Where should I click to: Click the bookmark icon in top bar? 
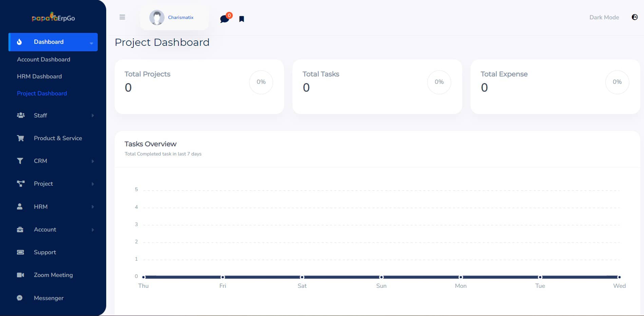242,19
